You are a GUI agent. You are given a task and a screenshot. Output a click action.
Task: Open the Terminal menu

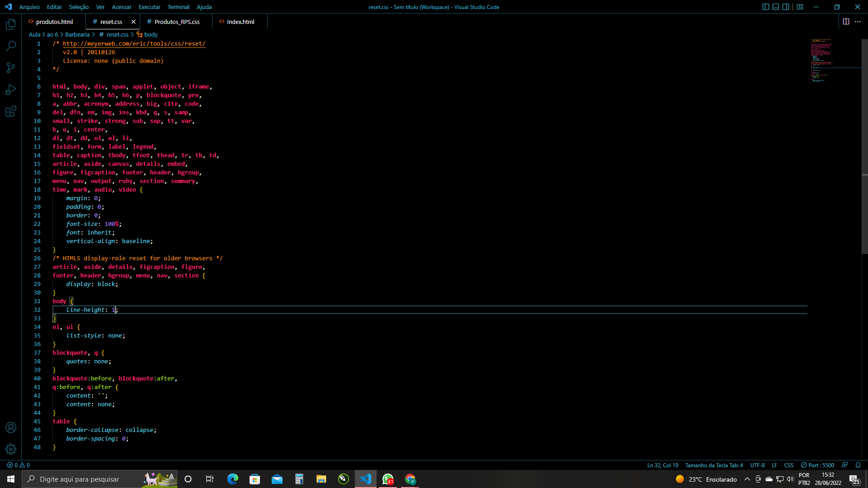coord(179,7)
